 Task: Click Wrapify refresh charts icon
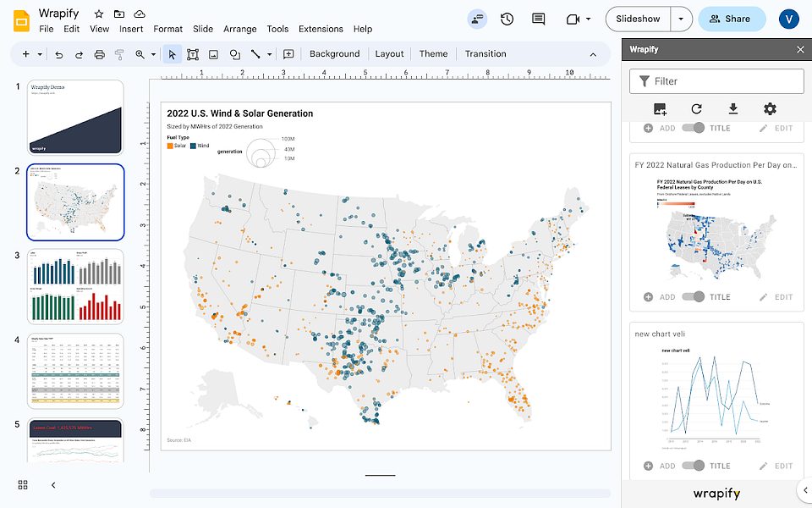(696, 109)
